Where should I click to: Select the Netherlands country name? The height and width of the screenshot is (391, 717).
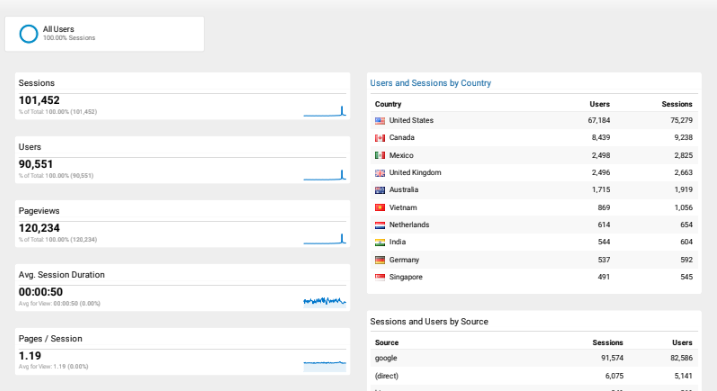point(409,225)
